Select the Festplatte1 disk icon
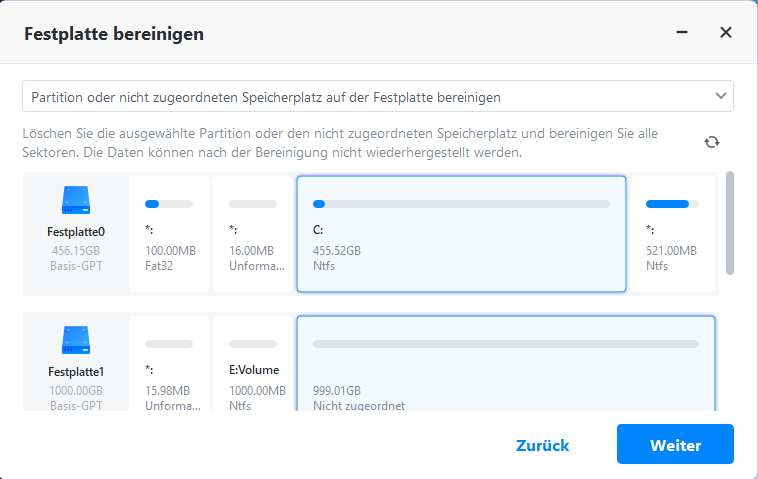The width and height of the screenshot is (758, 479). (x=76, y=340)
